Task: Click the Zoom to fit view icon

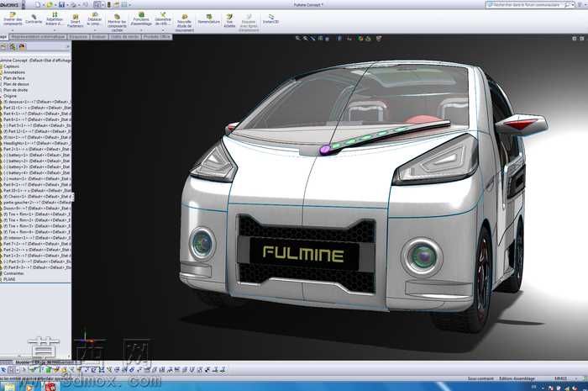Action: tap(297, 39)
